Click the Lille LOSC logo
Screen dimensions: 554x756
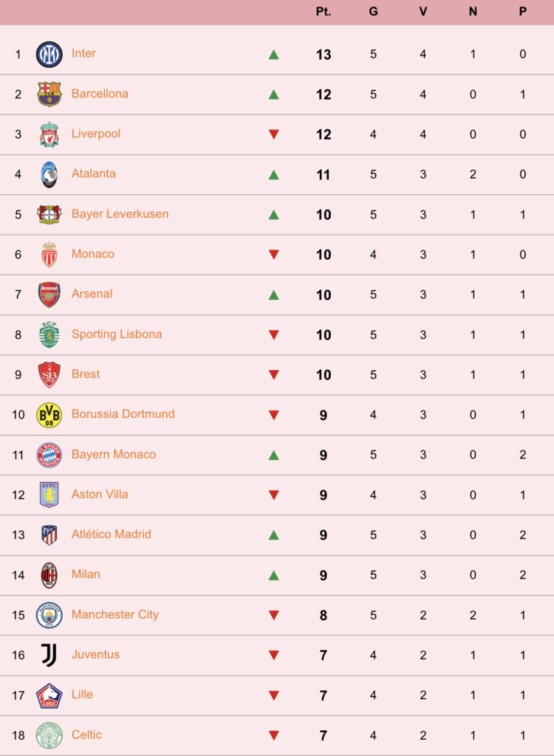49,695
